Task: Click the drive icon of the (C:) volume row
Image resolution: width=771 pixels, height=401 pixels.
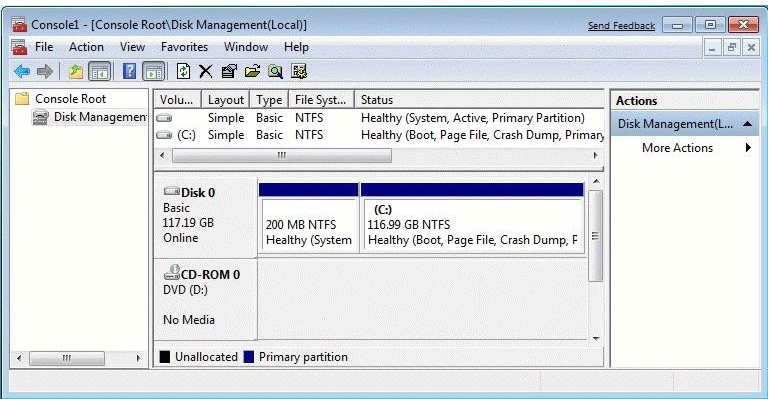Action: pyautogui.click(x=164, y=135)
